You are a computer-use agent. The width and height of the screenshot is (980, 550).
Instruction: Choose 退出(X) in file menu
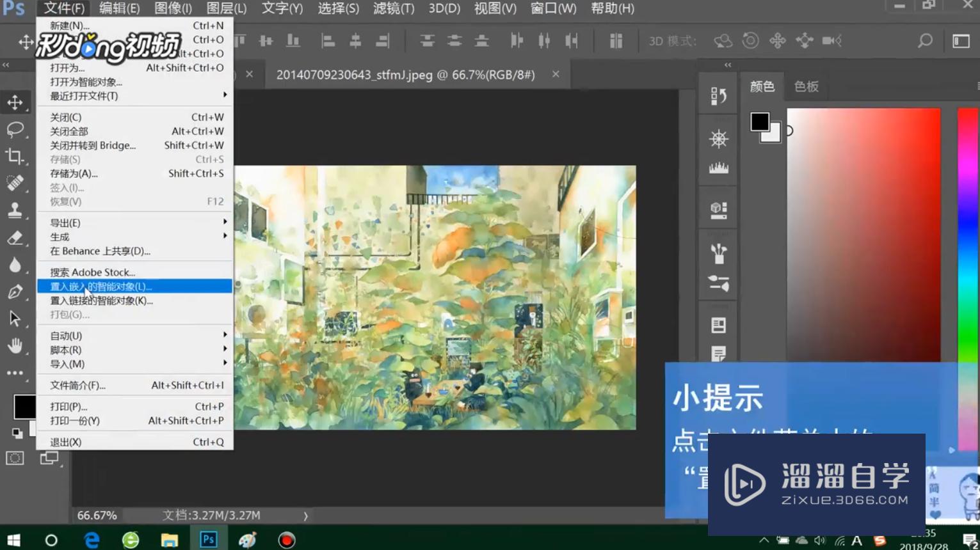[134, 442]
